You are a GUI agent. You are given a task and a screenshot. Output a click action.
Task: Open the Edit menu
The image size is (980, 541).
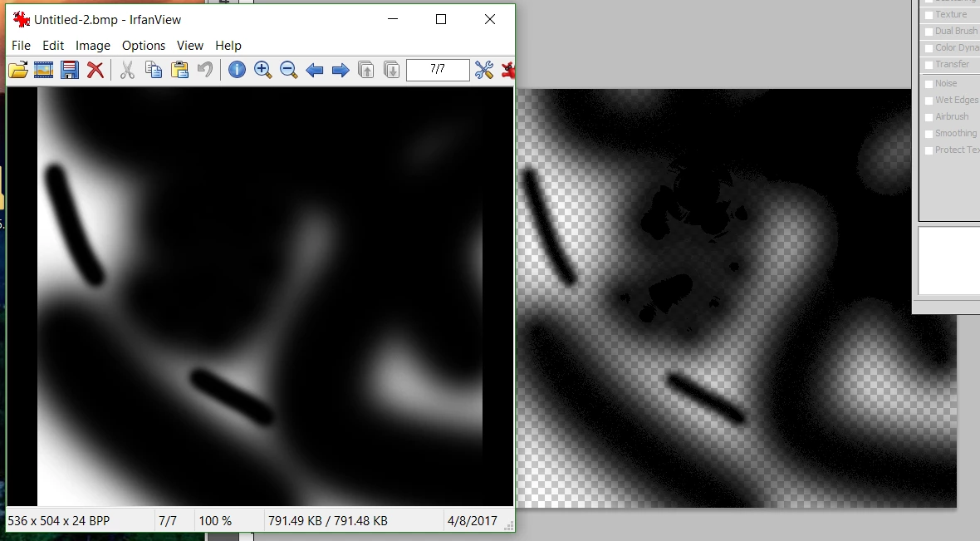tap(53, 46)
